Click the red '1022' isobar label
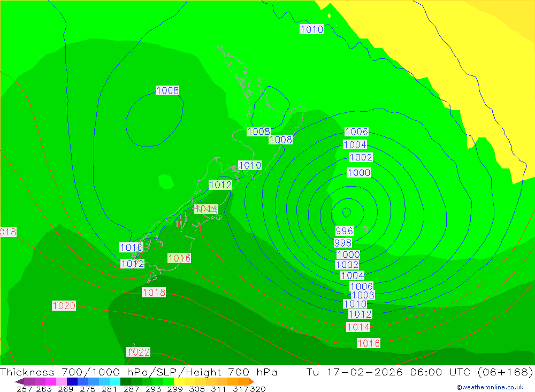The height and width of the screenshot is (392, 535). click(138, 352)
